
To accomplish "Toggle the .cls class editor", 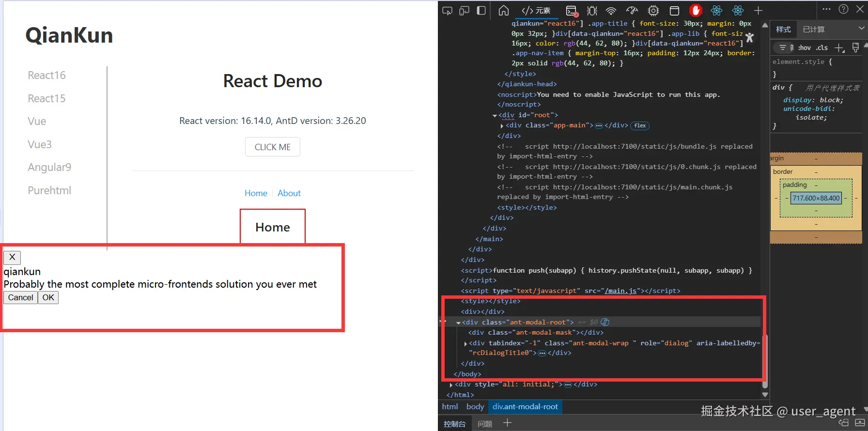I will pyautogui.click(x=822, y=47).
